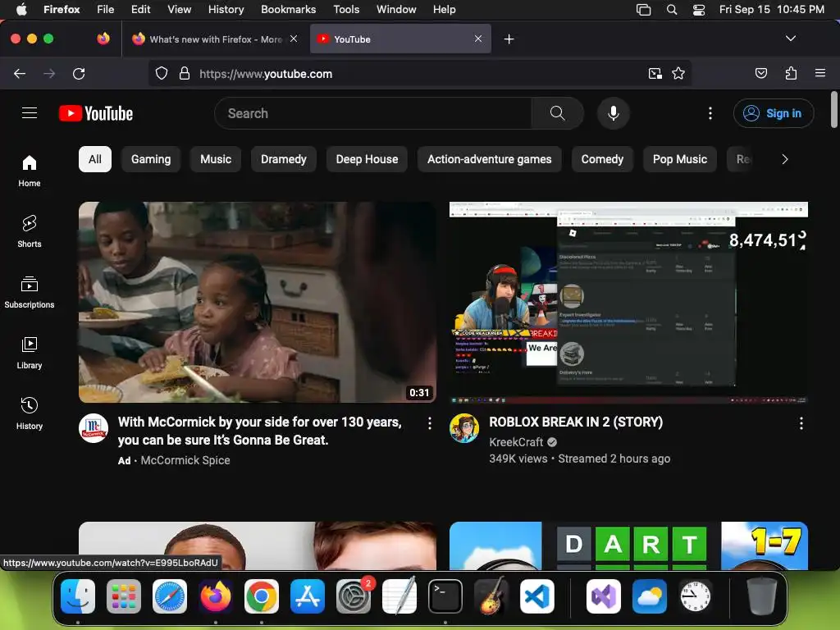840x630 pixels.
Task: Start voice search with the microphone icon
Action: coord(614,113)
